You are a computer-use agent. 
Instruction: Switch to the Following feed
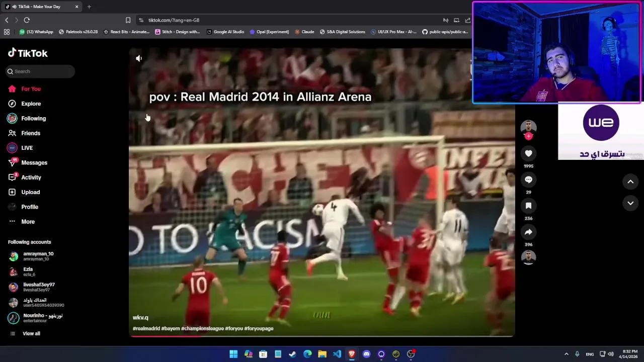[33, 118]
